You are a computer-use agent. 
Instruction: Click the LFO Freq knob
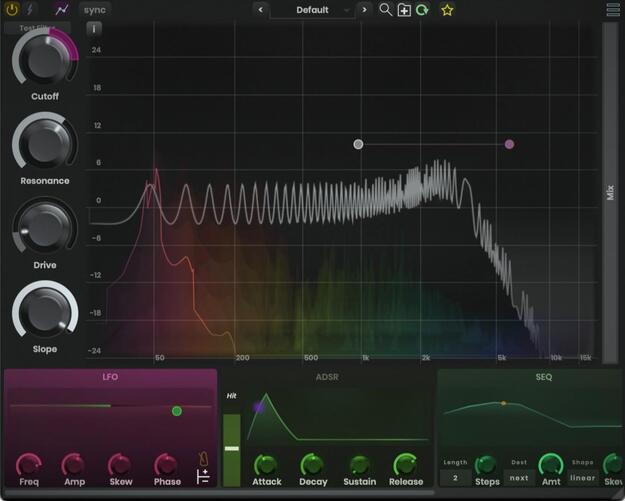(29, 465)
